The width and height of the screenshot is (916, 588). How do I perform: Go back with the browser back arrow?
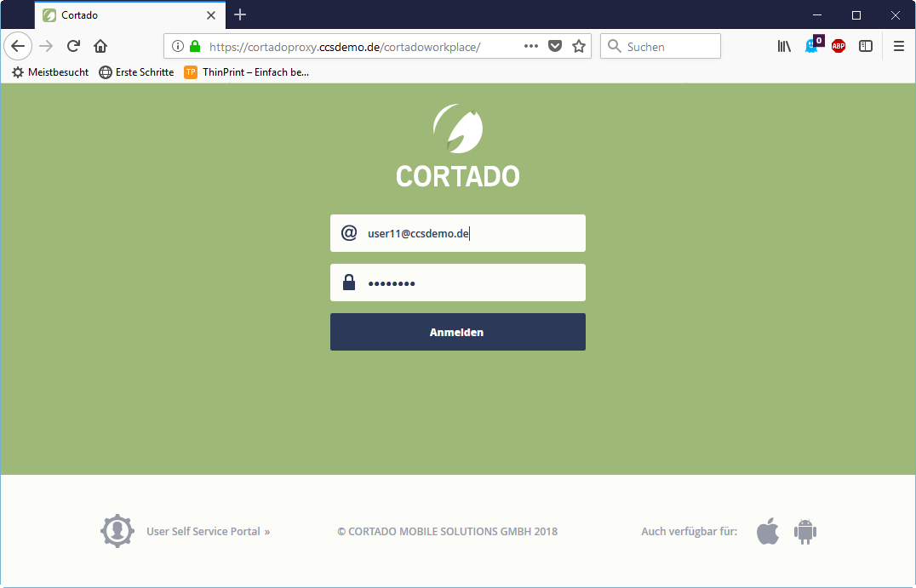18,46
